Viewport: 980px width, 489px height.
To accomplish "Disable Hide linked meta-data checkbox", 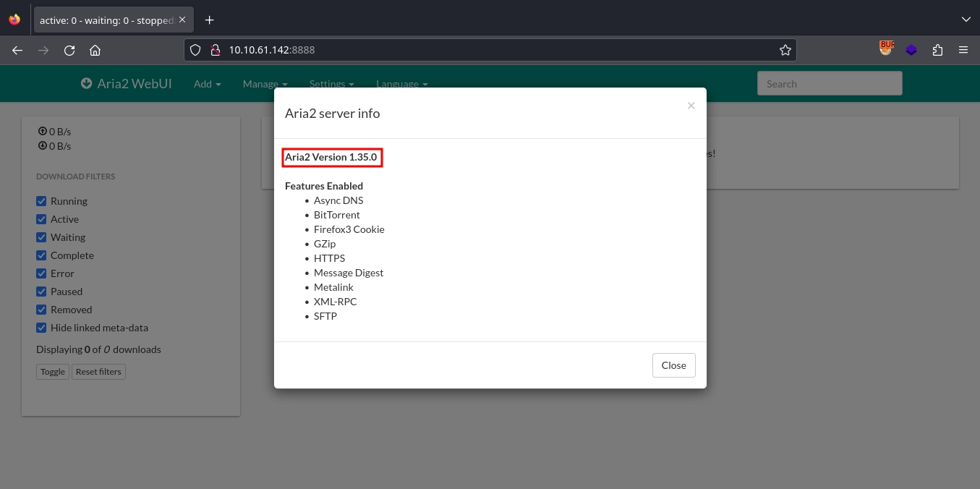I will point(42,328).
